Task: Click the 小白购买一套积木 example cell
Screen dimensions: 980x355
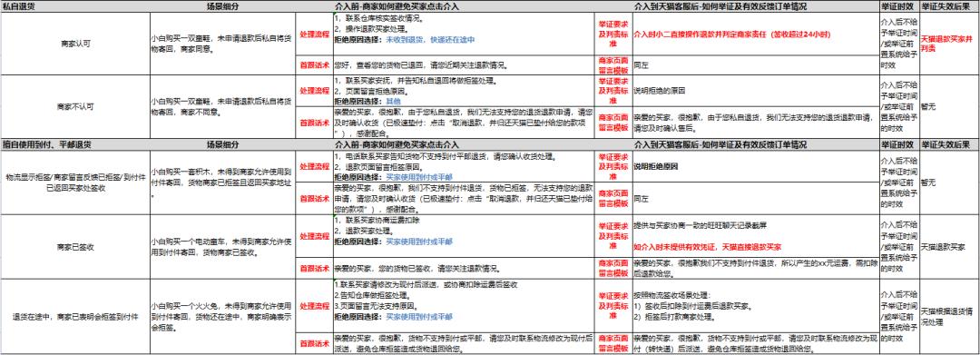Action: click(x=222, y=182)
